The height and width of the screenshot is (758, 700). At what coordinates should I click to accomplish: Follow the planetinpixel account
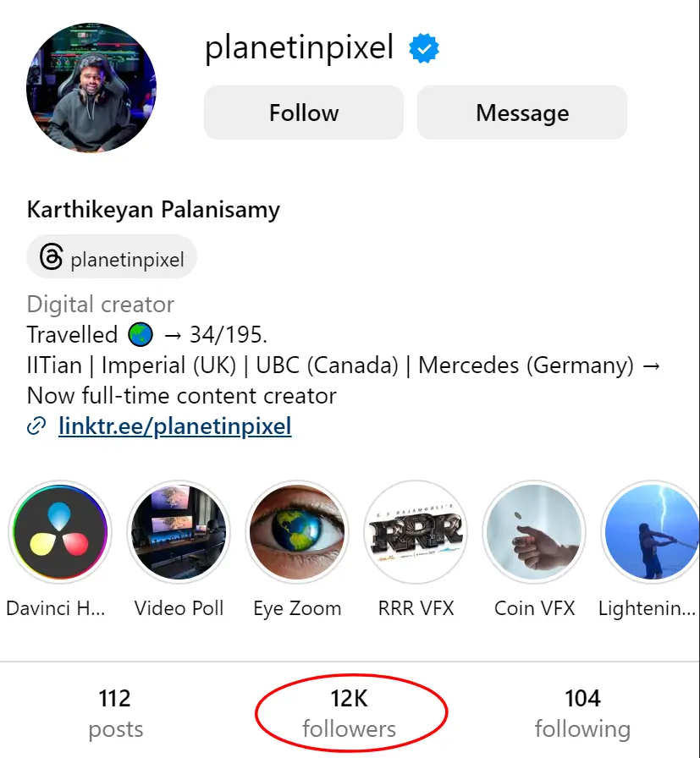click(304, 113)
